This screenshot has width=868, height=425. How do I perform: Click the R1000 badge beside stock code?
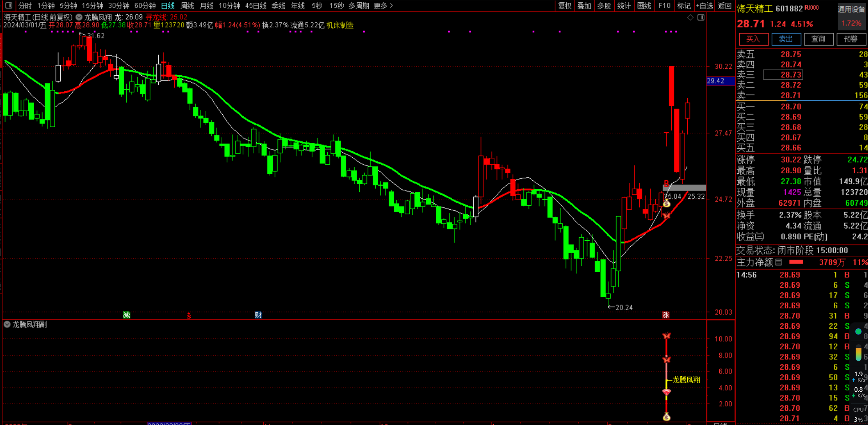(x=811, y=8)
